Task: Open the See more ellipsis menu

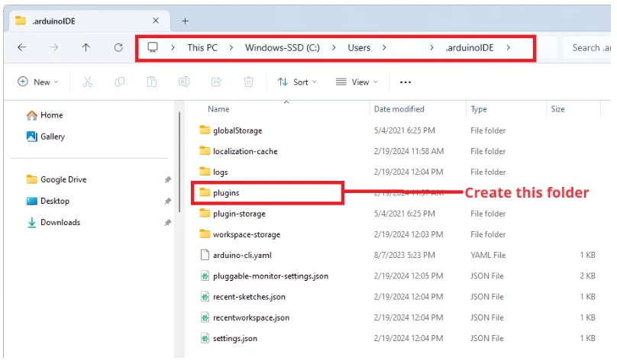Action: (x=405, y=82)
